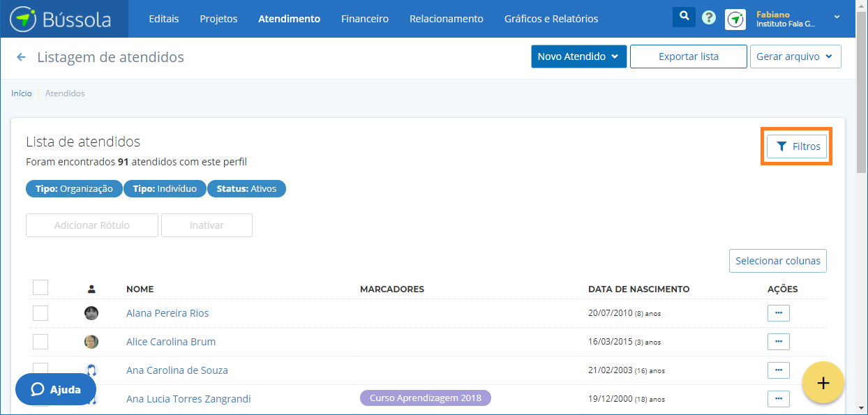Tick the select-all checkbox in header

[x=40, y=287]
